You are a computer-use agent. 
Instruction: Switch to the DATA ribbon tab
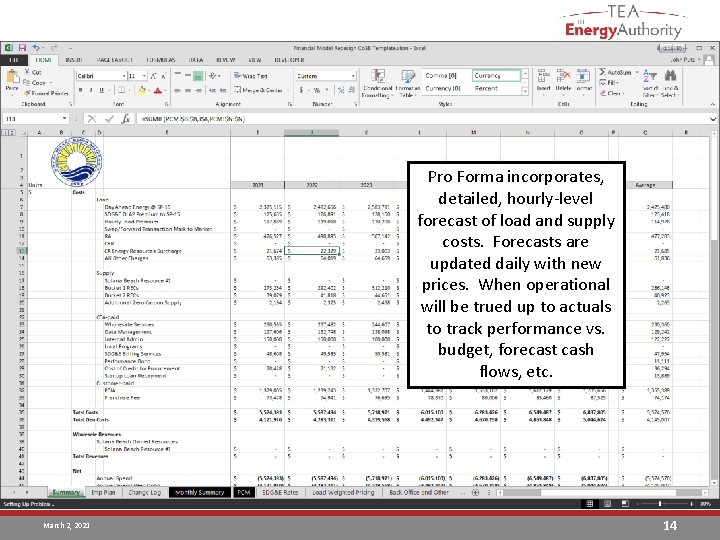pos(196,60)
